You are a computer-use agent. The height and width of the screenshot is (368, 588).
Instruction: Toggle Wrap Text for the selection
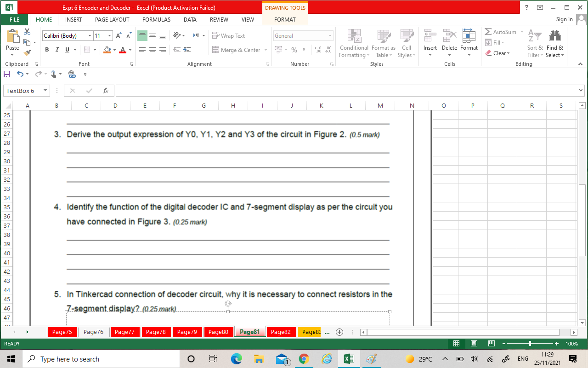coord(228,35)
